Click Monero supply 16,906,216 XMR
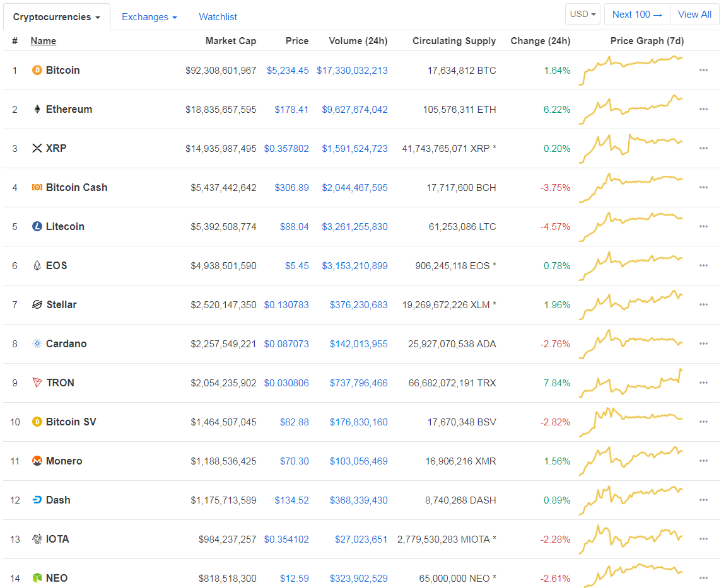Viewport: 726px width, 588px height. pos(460,461)
